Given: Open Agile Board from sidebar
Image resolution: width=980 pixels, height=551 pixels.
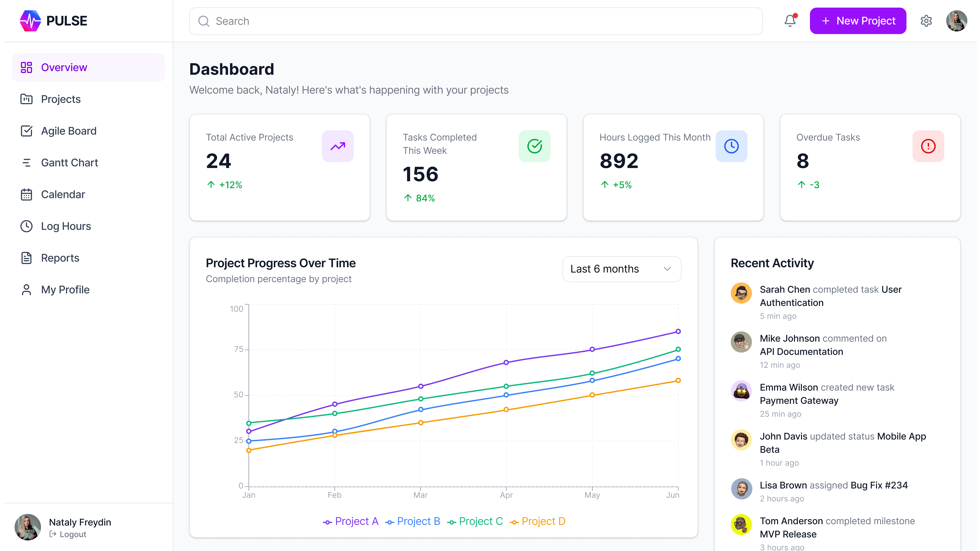Looking at the screenshot, I should (88, 131).
